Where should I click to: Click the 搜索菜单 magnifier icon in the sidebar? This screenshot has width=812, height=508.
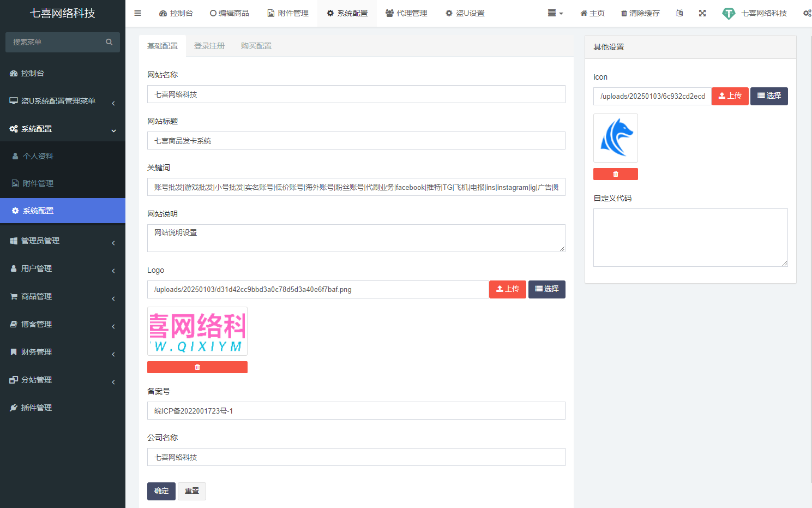coord(109,42)
